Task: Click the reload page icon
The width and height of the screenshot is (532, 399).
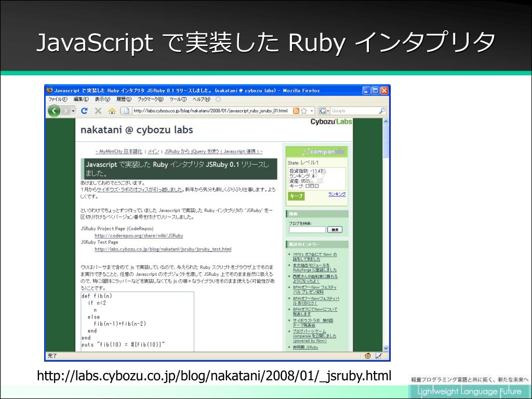Action: [84, 111]
